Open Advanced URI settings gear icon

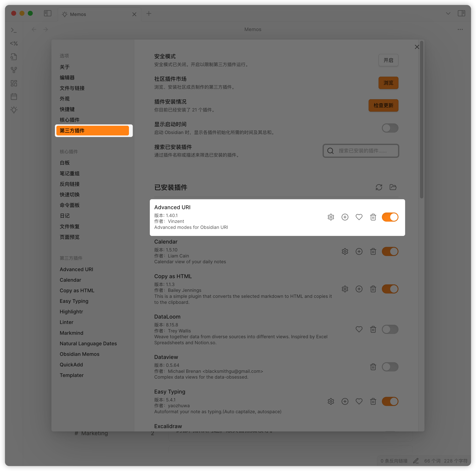331,217
